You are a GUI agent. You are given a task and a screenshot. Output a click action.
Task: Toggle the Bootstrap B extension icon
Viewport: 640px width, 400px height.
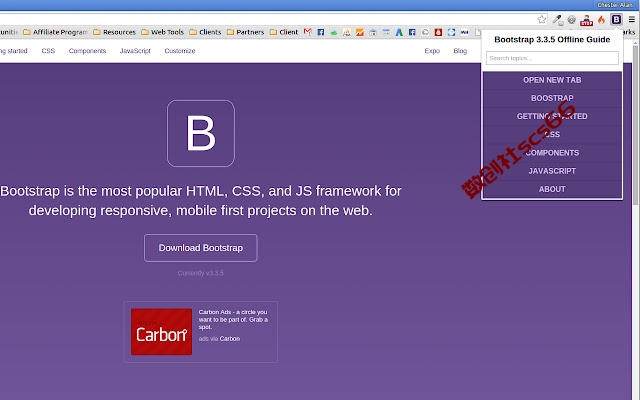(616, 19)
